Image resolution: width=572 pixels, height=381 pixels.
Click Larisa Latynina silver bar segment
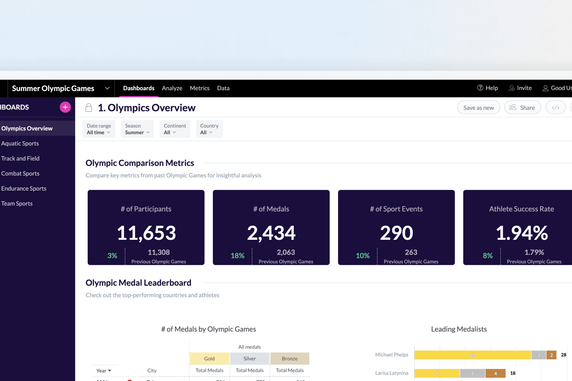point(472,373)
